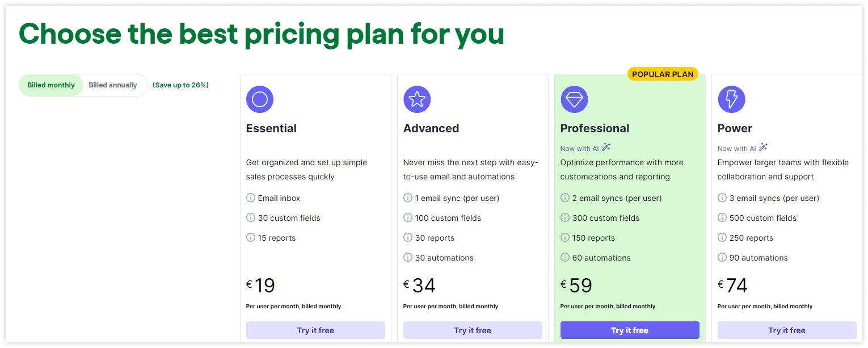
Task: Click the Save up to 26% link
Action: pyautogui.click(x=180, y=85)
